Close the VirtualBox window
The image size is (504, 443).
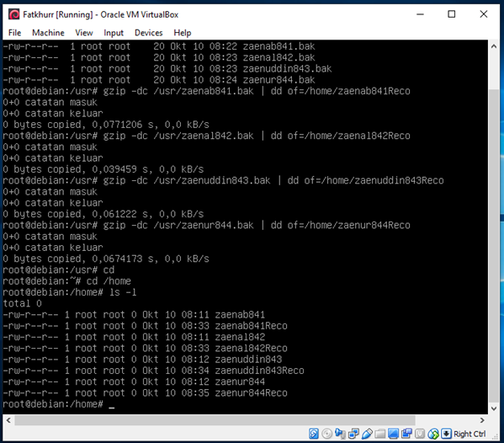pos(484,14)
